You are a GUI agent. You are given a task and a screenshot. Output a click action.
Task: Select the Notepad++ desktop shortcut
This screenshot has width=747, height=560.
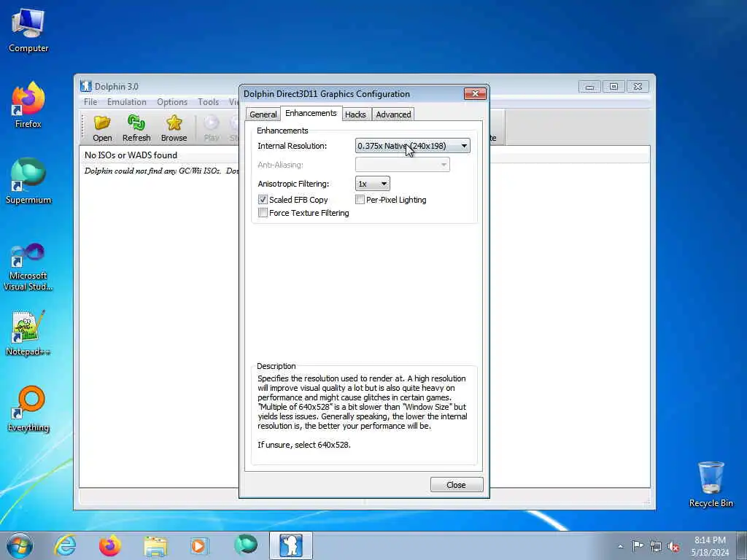point(28,333)
